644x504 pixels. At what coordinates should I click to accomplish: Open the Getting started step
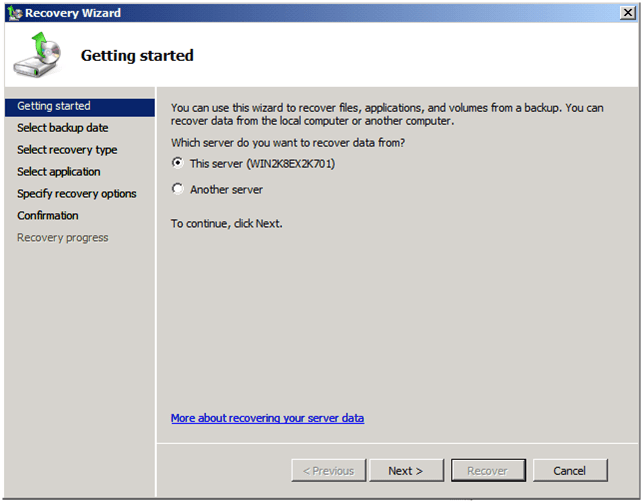click(54, 106)
